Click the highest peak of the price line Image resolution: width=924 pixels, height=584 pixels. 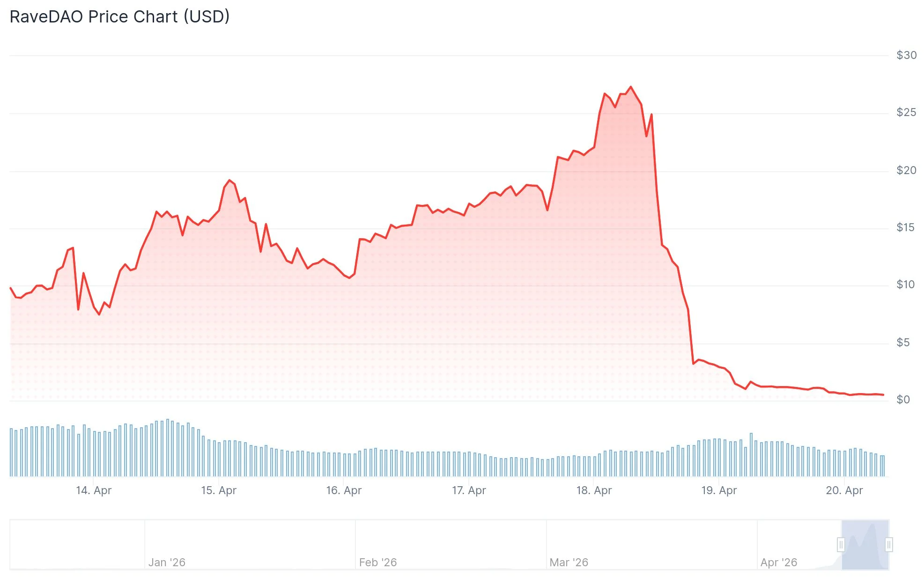click(631, 87)
